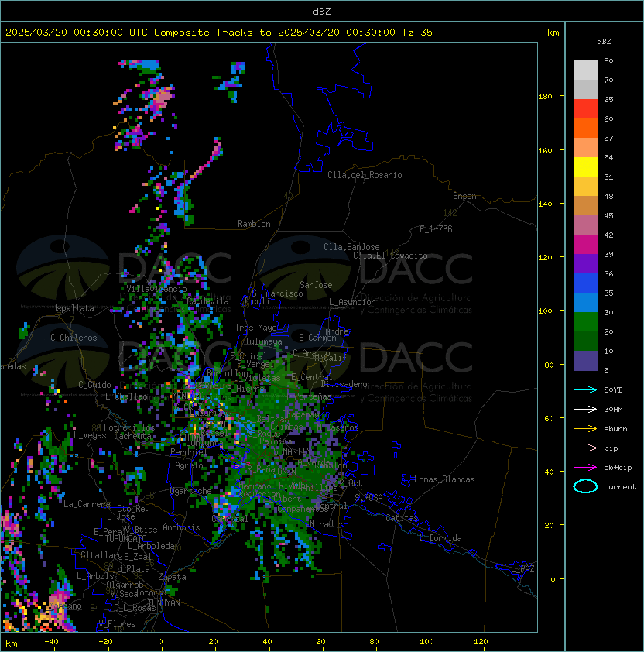Viewport: 644px width, 652px height.
Task: Pick the gray swatch between 70 and 65
Action: click(585, 89)
